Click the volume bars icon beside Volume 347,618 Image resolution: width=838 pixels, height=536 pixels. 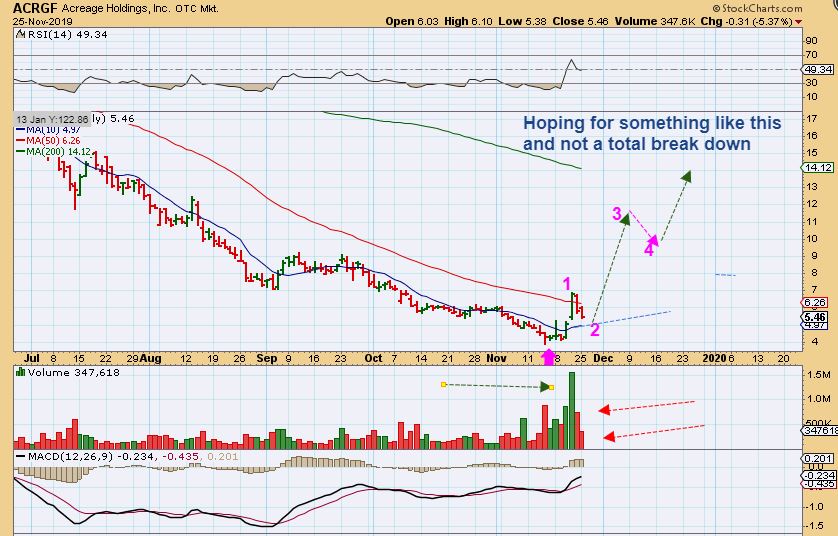[21, 372]
